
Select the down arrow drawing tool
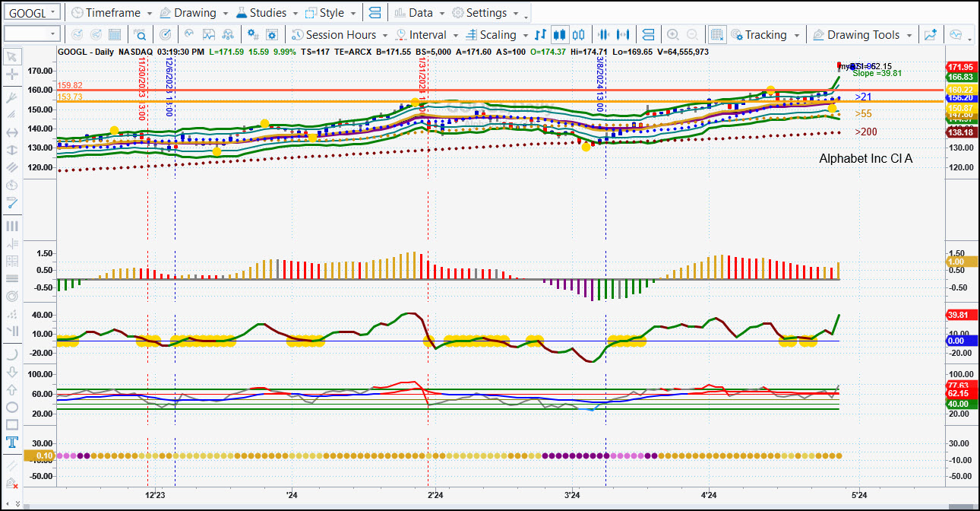pyautogui.click(x=11, y=372)
